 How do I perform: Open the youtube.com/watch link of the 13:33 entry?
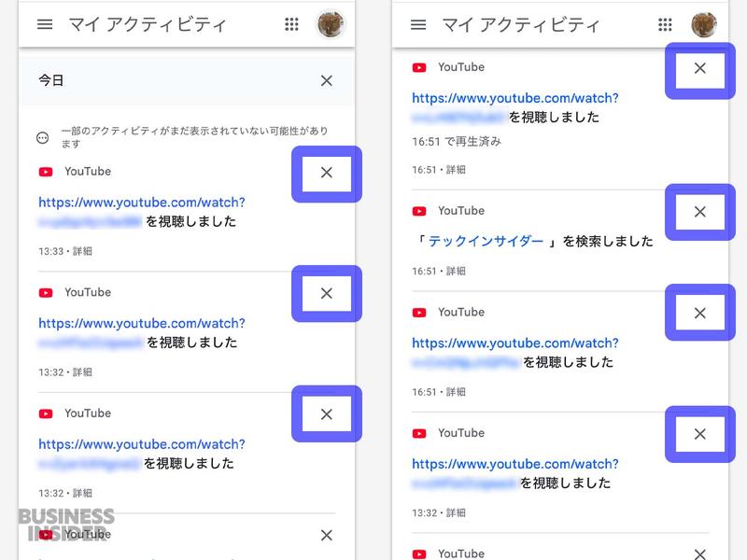(142, 203)
